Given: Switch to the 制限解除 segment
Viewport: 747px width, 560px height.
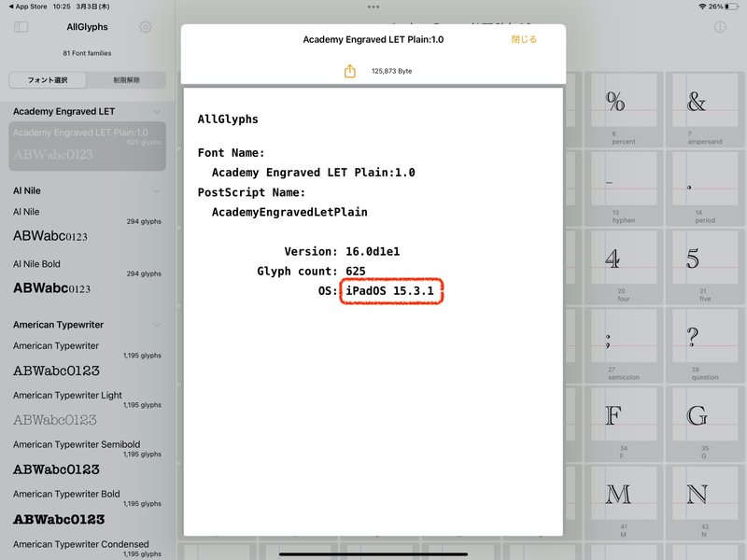Looking at the screenshot, I should pyautogui.click(x=126, y=80).
